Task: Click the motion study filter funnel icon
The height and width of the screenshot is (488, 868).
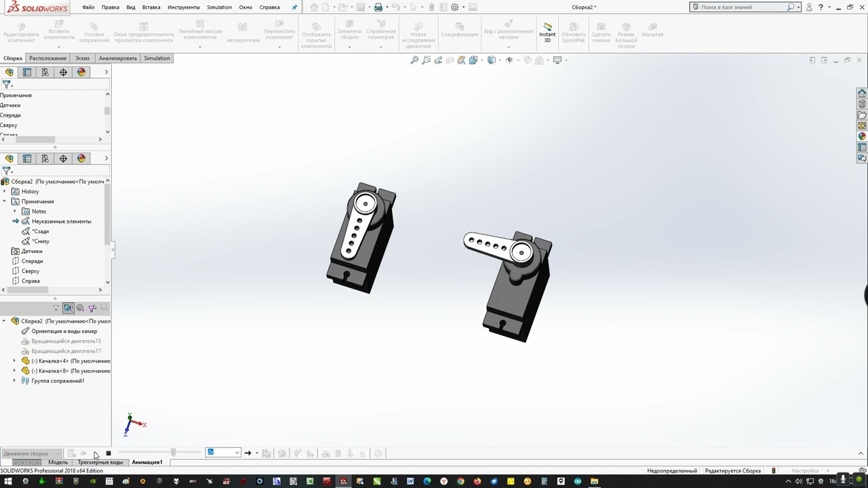Action: click(x=56, y=308)
